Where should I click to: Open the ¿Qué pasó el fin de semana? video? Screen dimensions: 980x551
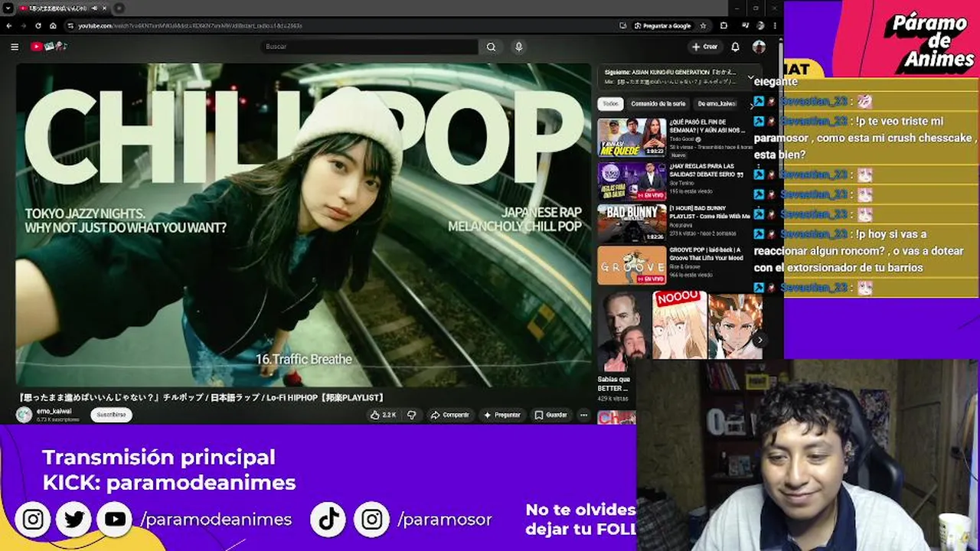click(x=632, y=138)
